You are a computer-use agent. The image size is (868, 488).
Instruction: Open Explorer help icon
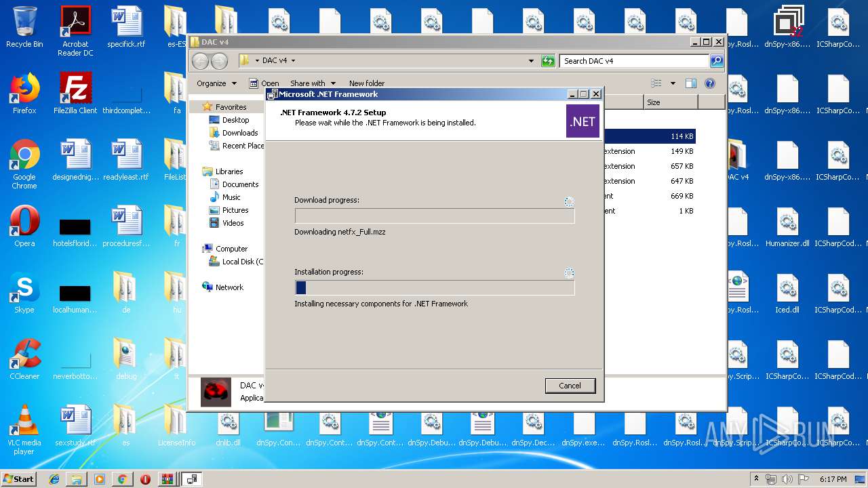coord(710,83)
